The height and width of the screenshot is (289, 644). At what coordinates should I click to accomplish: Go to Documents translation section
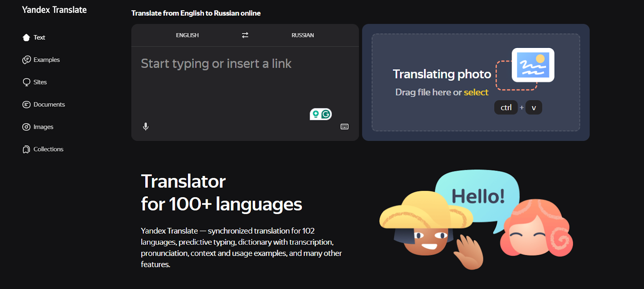(x=49, y=105)
